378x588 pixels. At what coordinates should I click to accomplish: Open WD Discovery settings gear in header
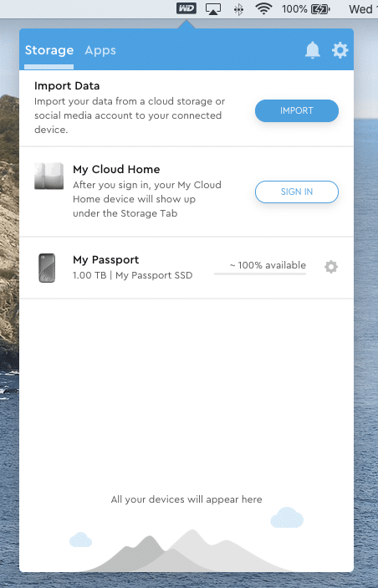[340, 50]
